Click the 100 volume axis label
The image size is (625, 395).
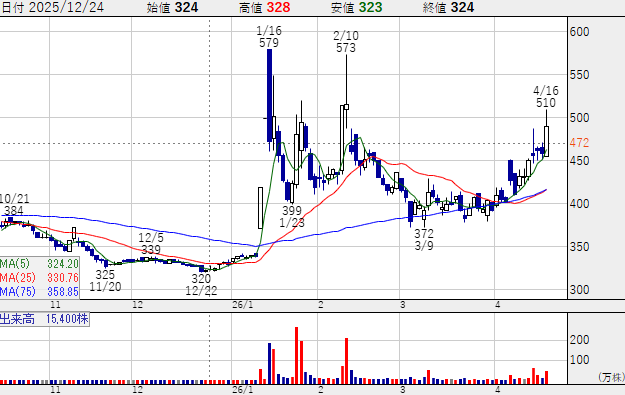coord(580,360)
